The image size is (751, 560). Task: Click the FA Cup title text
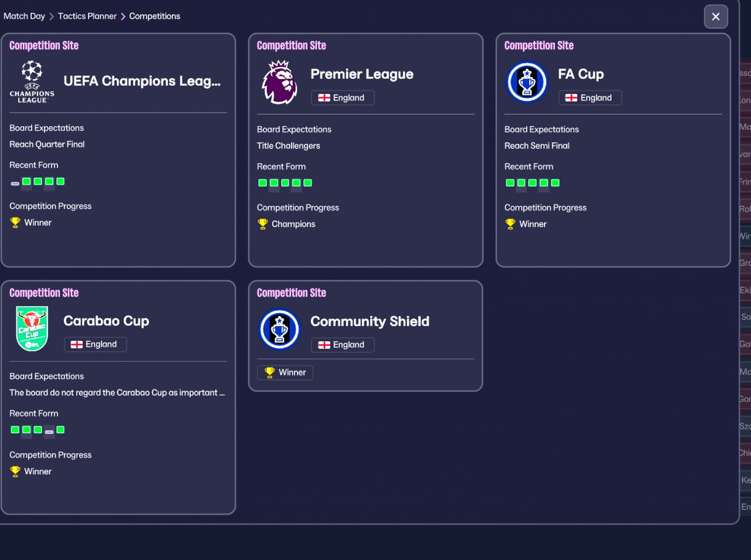click(581, 74)
